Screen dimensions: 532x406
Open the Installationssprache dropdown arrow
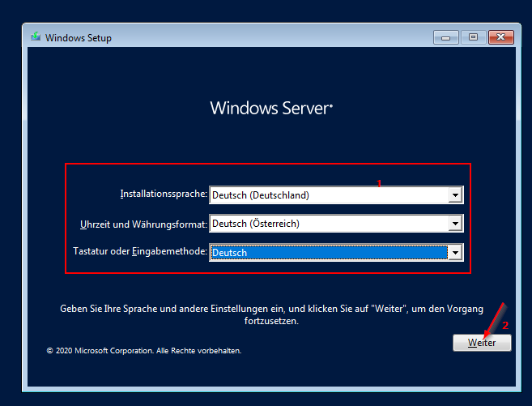pos(455,194)
